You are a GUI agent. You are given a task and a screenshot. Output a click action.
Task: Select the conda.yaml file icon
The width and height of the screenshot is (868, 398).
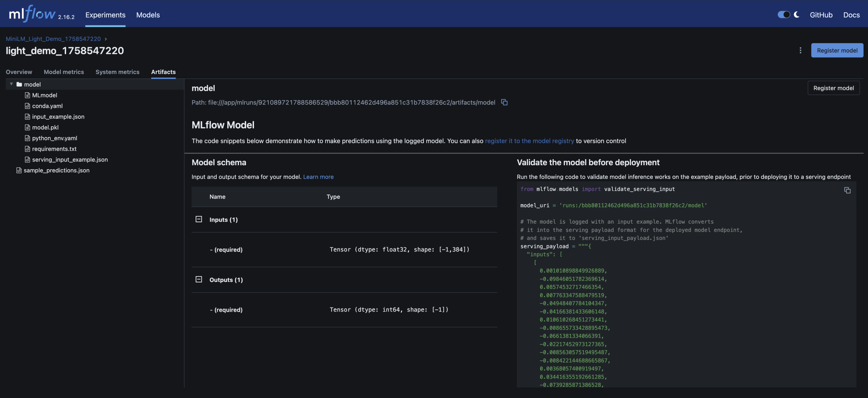(27, 106)
